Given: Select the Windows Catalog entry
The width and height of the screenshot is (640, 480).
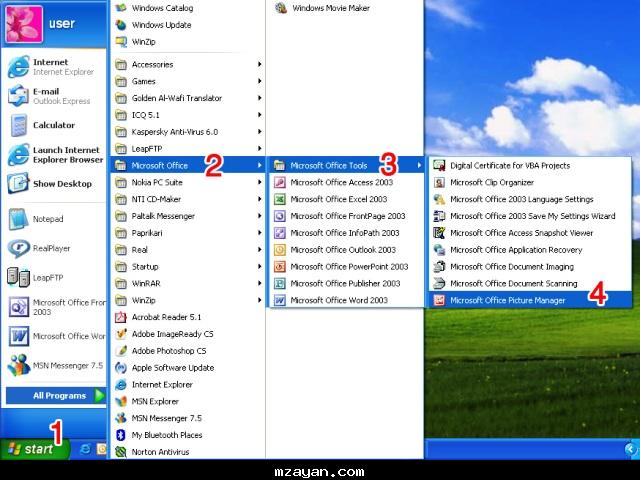Looking at the screenshot, I should (x=188, y=8).
